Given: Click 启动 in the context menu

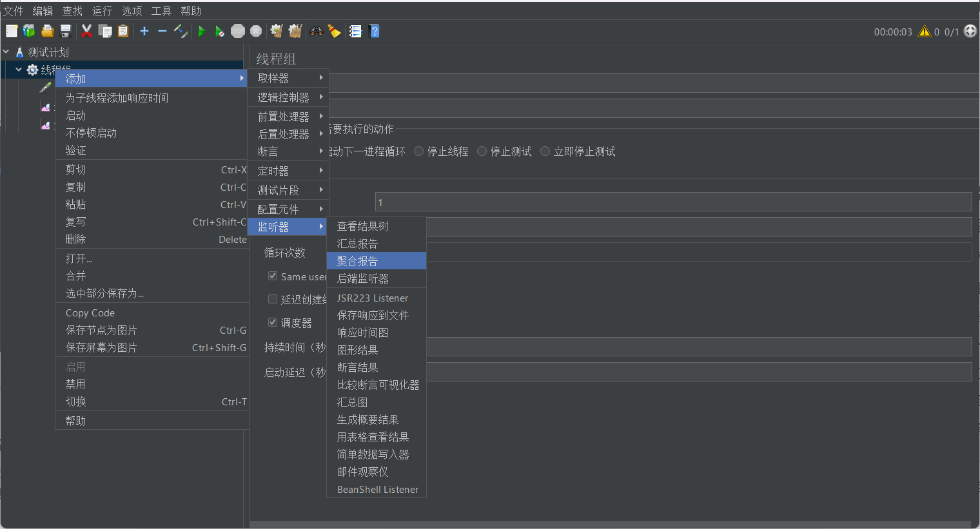Looking at the screenshot, I should [152, 115].
